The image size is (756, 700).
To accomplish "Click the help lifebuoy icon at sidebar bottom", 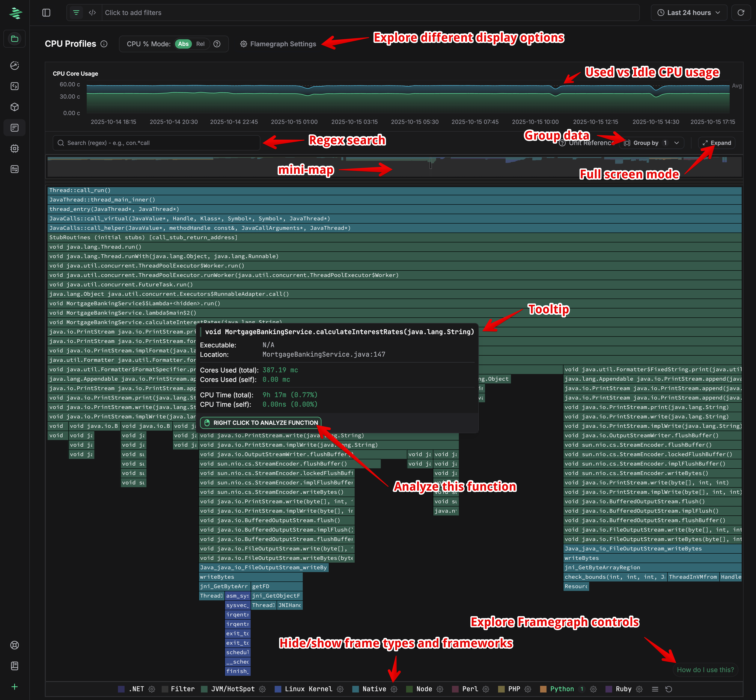I will pyautogui.click(x=14, y=645).
